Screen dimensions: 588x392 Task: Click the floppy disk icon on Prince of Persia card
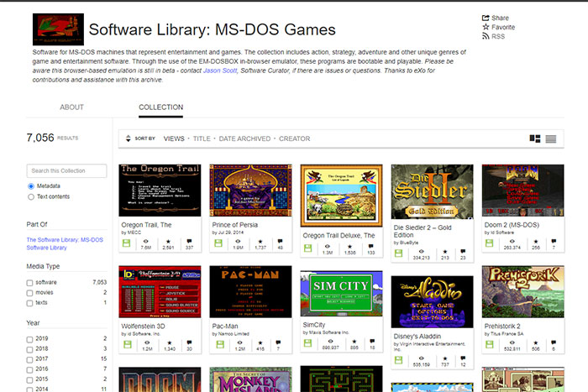coord(218,243)
